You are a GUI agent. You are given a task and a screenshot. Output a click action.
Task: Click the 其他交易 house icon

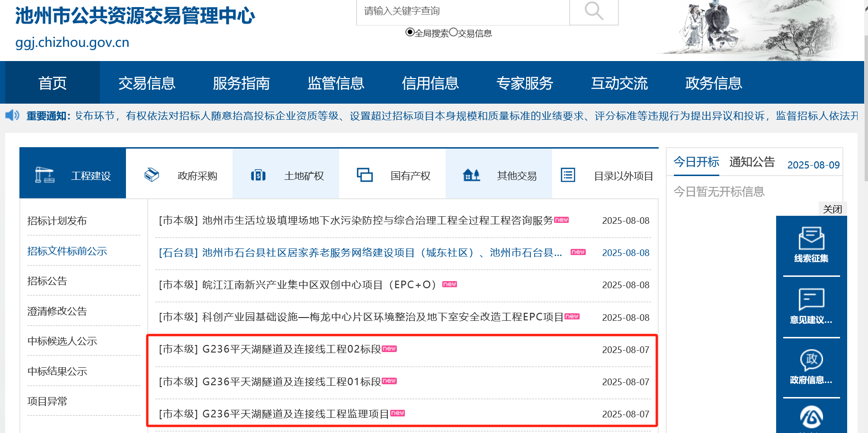(x=471, y=175)
